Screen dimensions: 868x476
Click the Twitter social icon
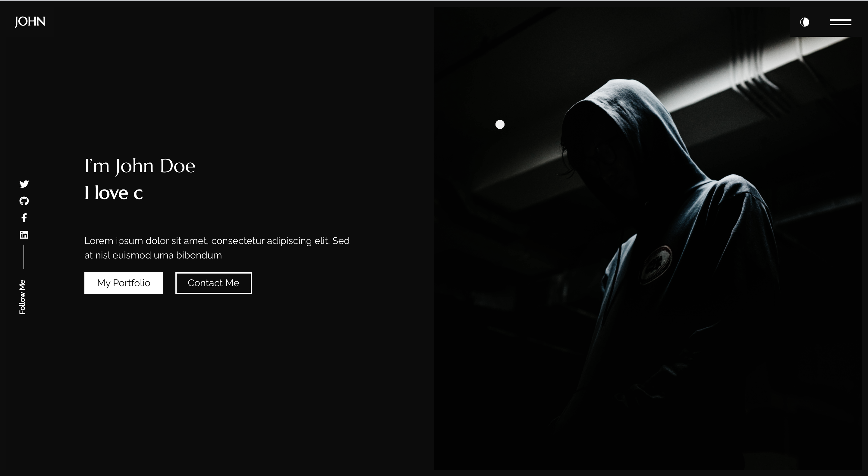tap(24, 184)
